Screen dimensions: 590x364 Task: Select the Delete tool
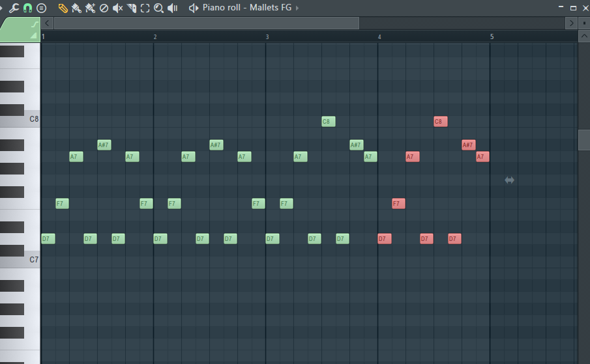coord(104,8)
